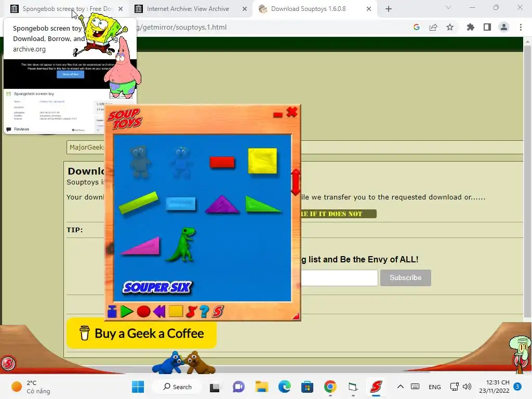Open Task View on taskbar
This screenshot has height=399, width=532.
point(215,387)
